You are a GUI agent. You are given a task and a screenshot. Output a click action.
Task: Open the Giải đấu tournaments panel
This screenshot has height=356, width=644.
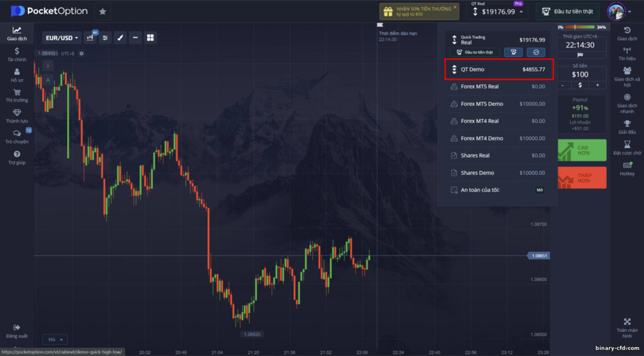tap(627, 127)
